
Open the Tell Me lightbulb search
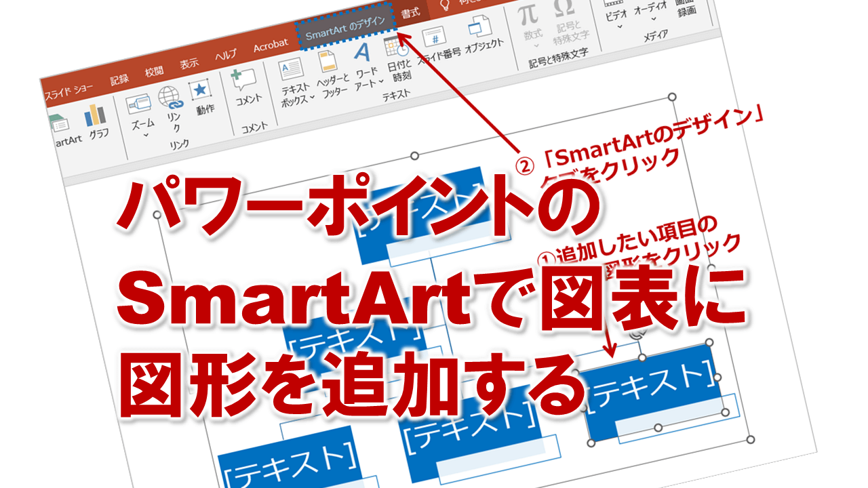(446, 5)
